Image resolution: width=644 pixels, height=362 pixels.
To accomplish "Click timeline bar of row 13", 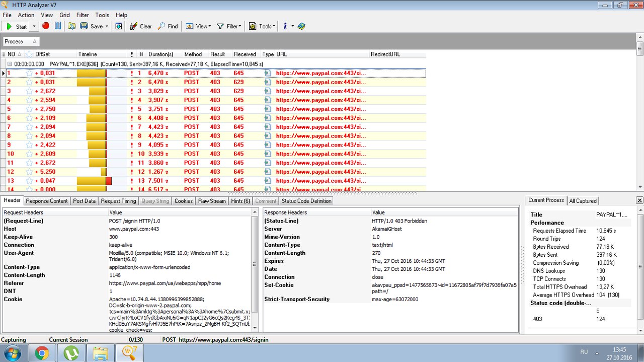I will click(94, 181).
